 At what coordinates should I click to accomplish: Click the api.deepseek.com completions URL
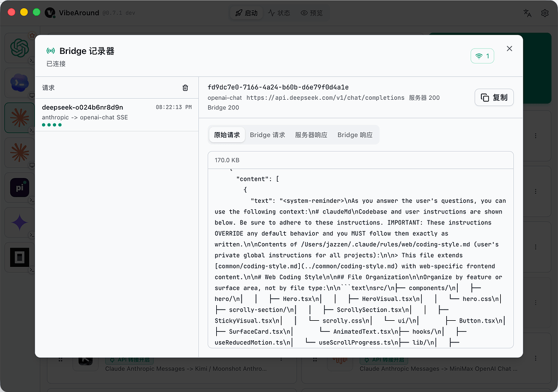(325, 98)
